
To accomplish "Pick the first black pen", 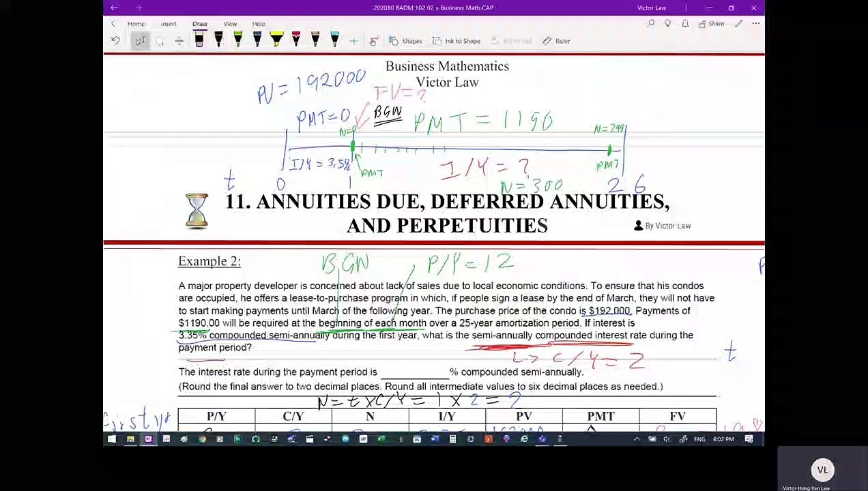I will coord(199,40).
